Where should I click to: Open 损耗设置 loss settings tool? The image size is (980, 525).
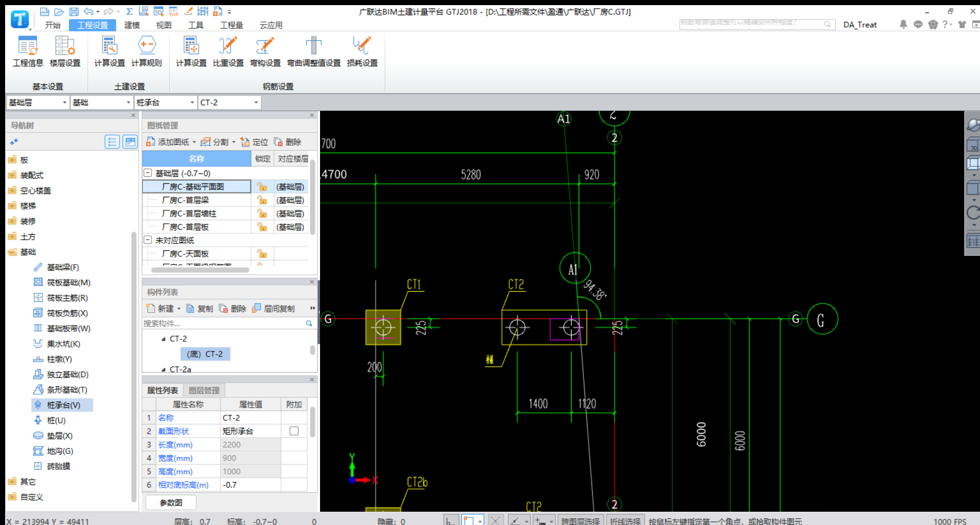click(362, 51)
